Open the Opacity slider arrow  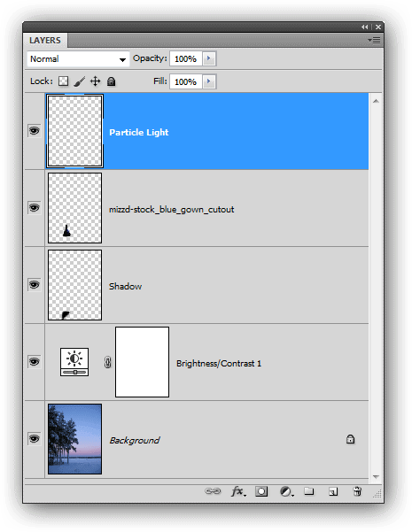pos(209,58)
